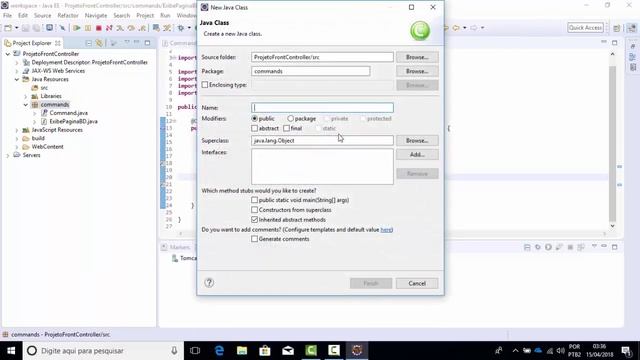Open the Navigate menu

(96, 16)
